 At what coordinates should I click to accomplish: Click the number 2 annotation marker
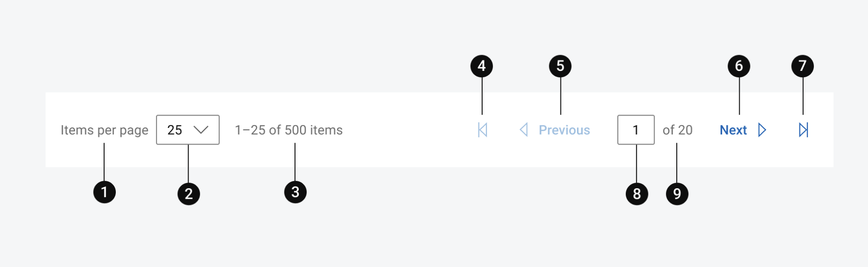(x=189, y=194)
